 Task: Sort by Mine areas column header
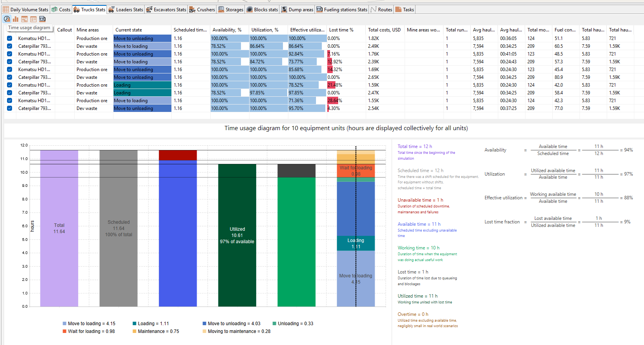click(x=94, y=30)
